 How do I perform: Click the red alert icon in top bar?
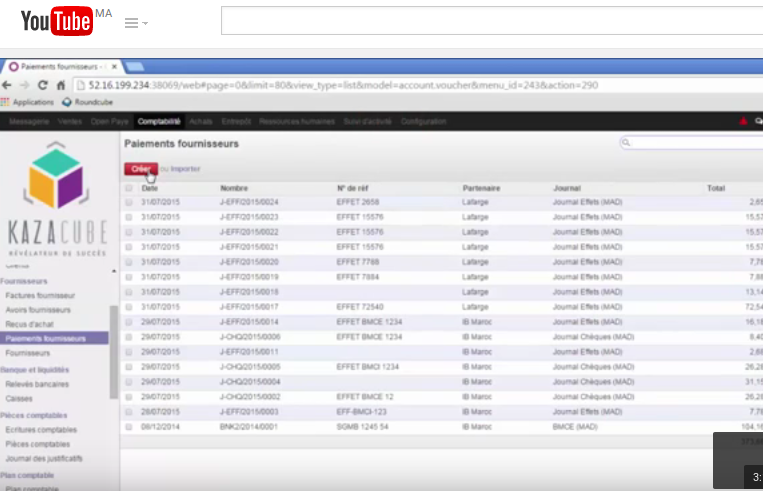pyautogui.click(x=743, y=122)
